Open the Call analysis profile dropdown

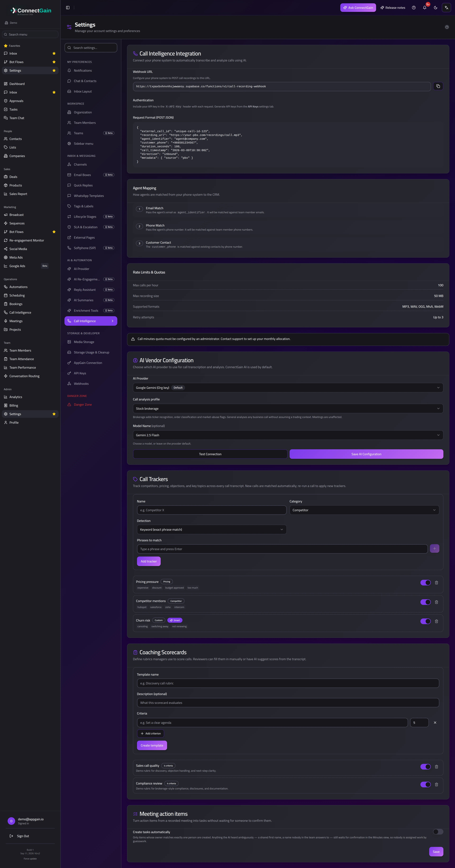pos(288,408)
